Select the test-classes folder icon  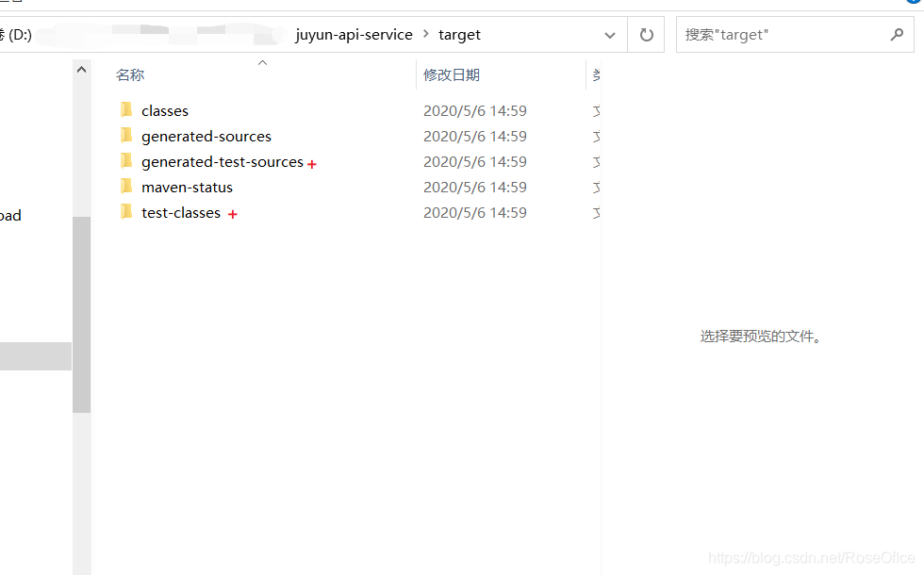point(125,212)
